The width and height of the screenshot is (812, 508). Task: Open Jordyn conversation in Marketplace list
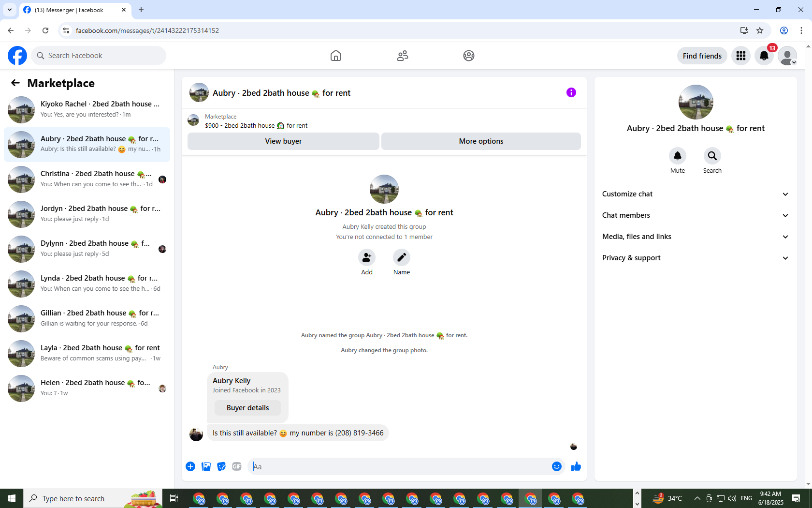pos(87,214)
